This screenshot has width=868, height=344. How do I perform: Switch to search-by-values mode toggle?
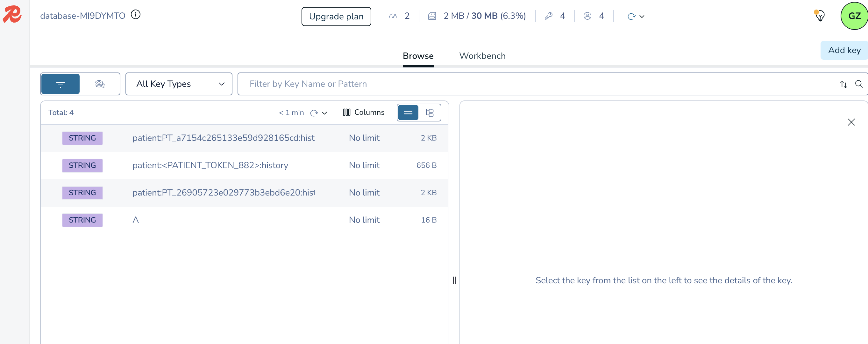point(100,84)
